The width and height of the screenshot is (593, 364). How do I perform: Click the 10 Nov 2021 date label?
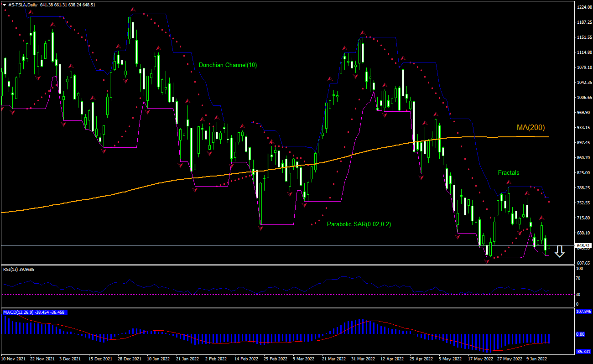14,359
